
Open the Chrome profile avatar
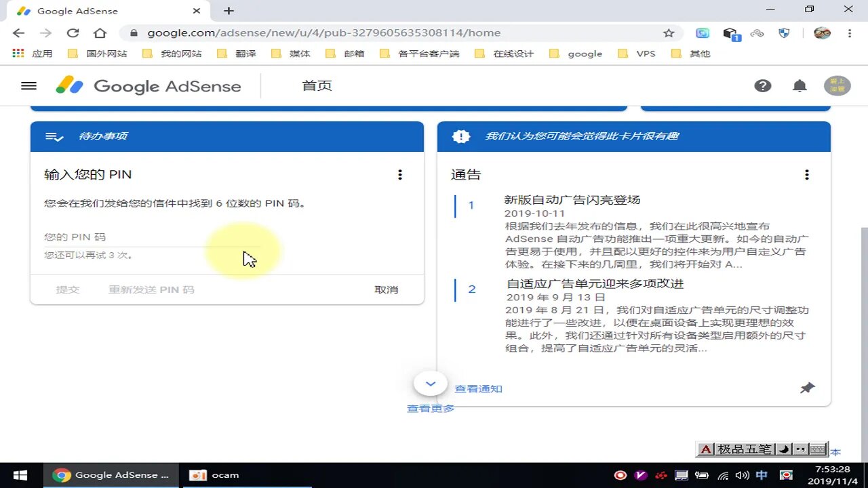pos(822,33)
